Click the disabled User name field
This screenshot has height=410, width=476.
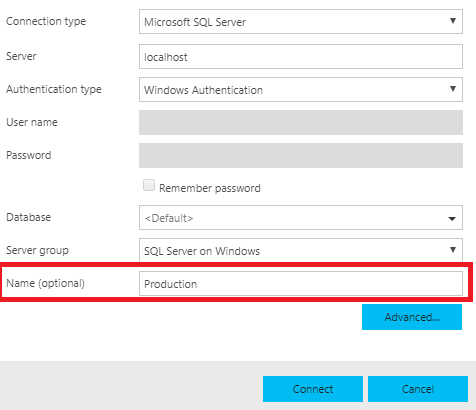[x=301, y=122]
